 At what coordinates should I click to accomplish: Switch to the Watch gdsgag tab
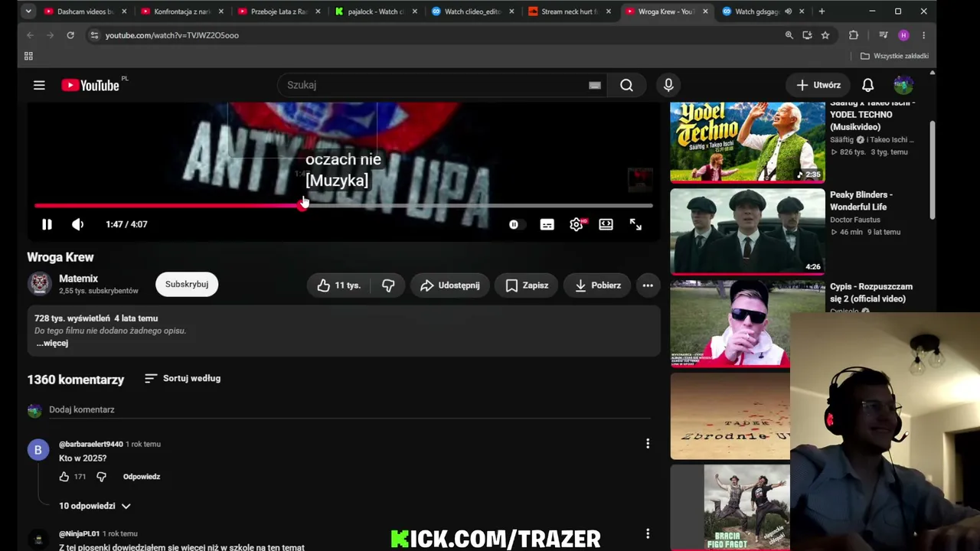click(763, 11)
